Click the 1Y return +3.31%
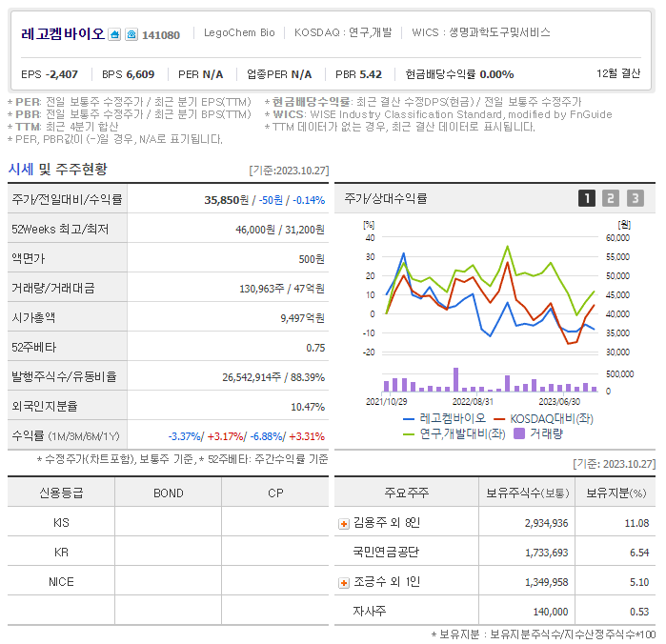The image size is (666, 644). [307, 436]
